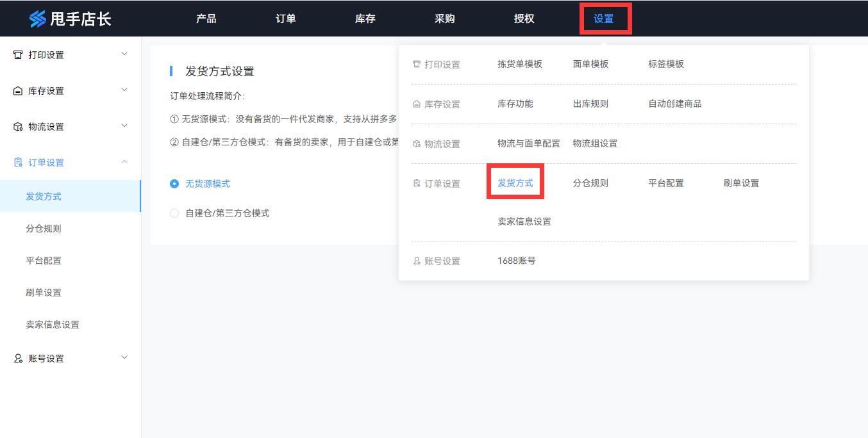Open 物流组设置 from the dropdown panel
Screen dimensions: 868x438
coord(596,143)
